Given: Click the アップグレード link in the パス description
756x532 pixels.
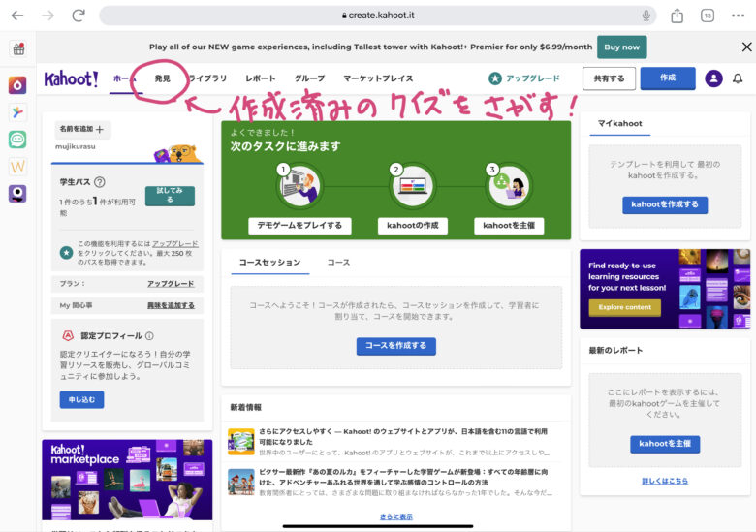Looking at the screenshot, I should (x=175, y=244).
